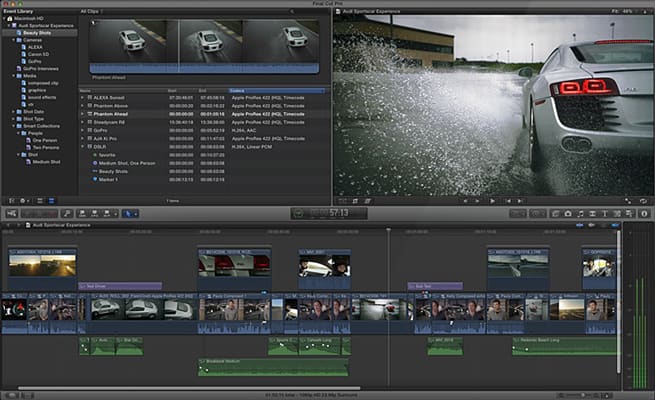Open the retime speed menu
655x400 pixels.
[x=537, y=213]
